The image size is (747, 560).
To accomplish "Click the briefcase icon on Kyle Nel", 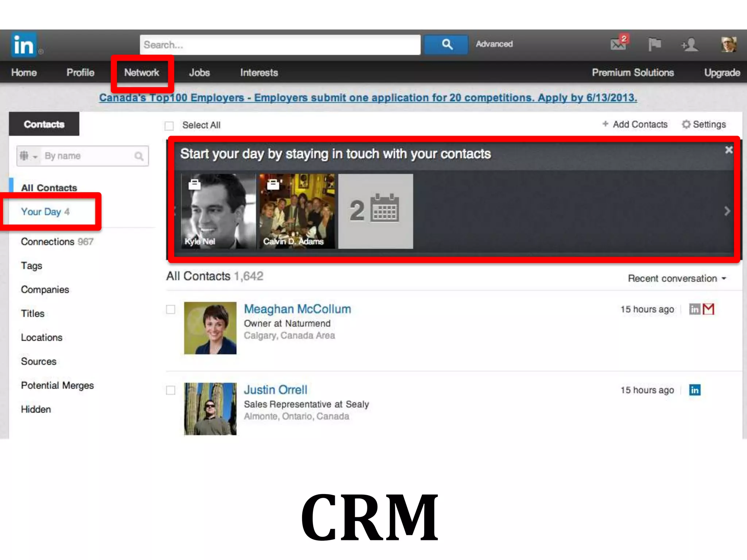I will [194, 184].
